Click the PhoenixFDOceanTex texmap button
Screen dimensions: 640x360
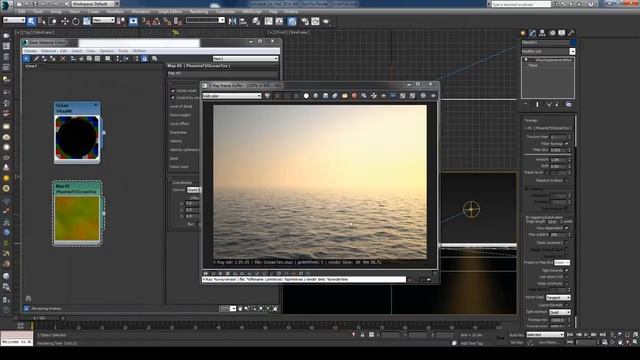click(x=548, y=128)
